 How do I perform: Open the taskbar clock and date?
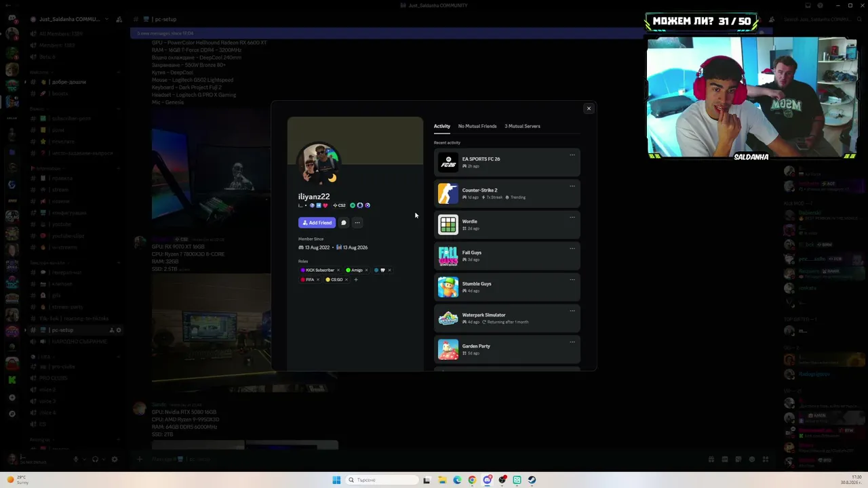(x=850, y=480)
